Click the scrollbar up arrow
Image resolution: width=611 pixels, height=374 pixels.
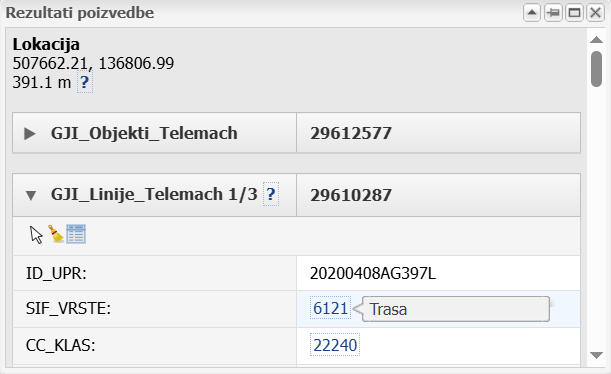(x=597, y=39)
